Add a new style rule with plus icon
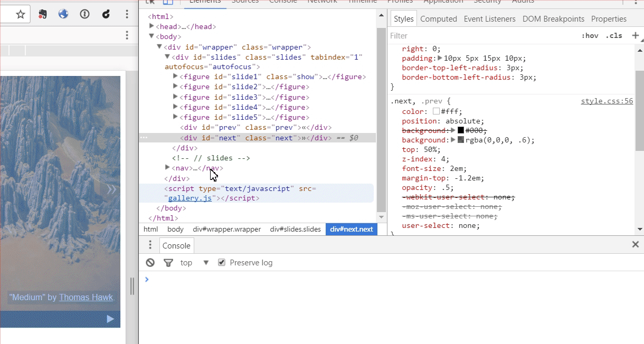The image size is (644, 344). [635, 35]
